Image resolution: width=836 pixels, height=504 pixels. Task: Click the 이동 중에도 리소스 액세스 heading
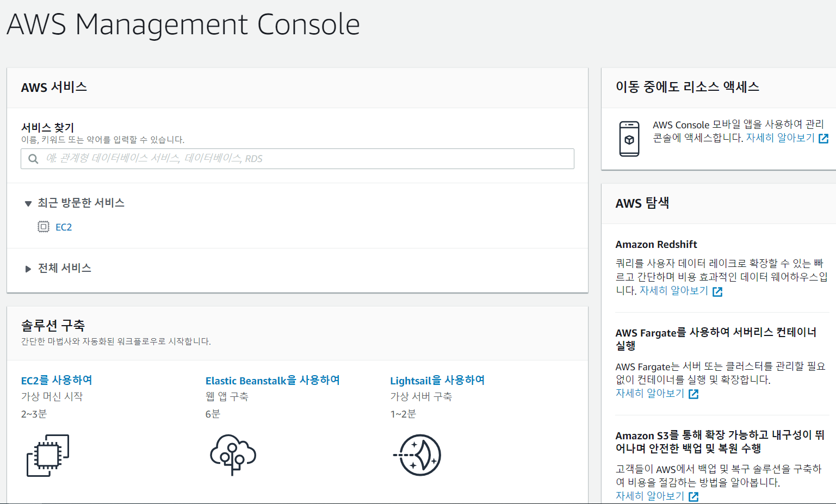point(688,87)
